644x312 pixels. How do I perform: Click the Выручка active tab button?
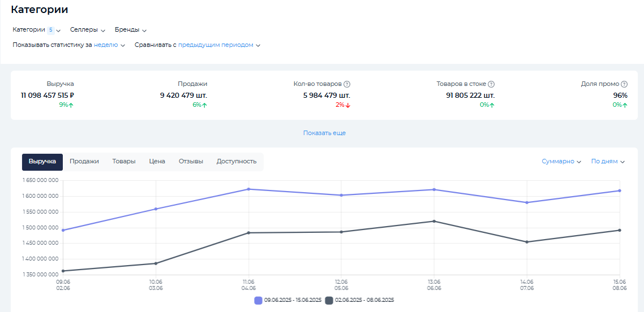click(x=42, y=162)
